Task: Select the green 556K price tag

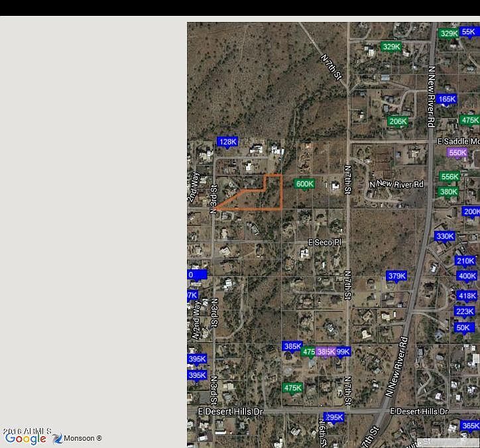Action: pos(450,176)
